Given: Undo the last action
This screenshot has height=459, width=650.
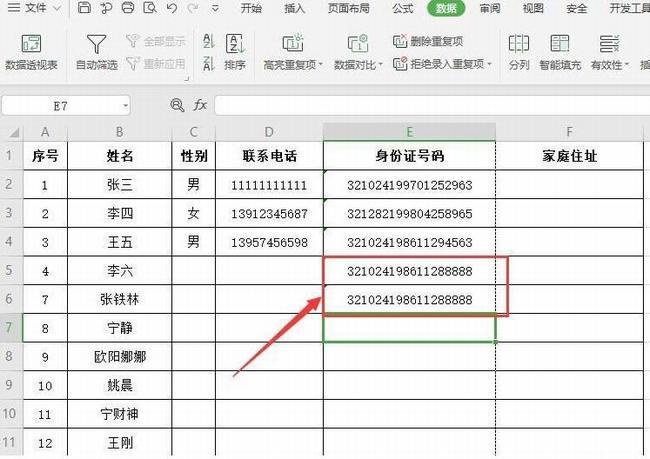Looking at the screenshot, I should click(172, 8).
